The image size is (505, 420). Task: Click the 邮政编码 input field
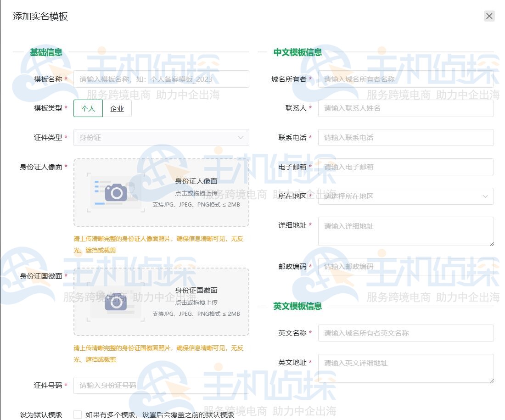click(406, 266)
